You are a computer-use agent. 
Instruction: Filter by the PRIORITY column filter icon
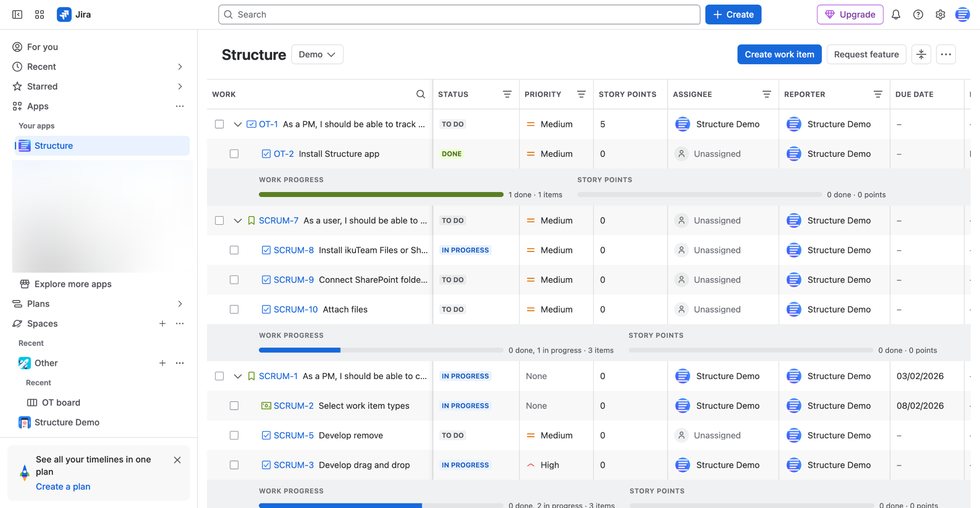[581, 94]
